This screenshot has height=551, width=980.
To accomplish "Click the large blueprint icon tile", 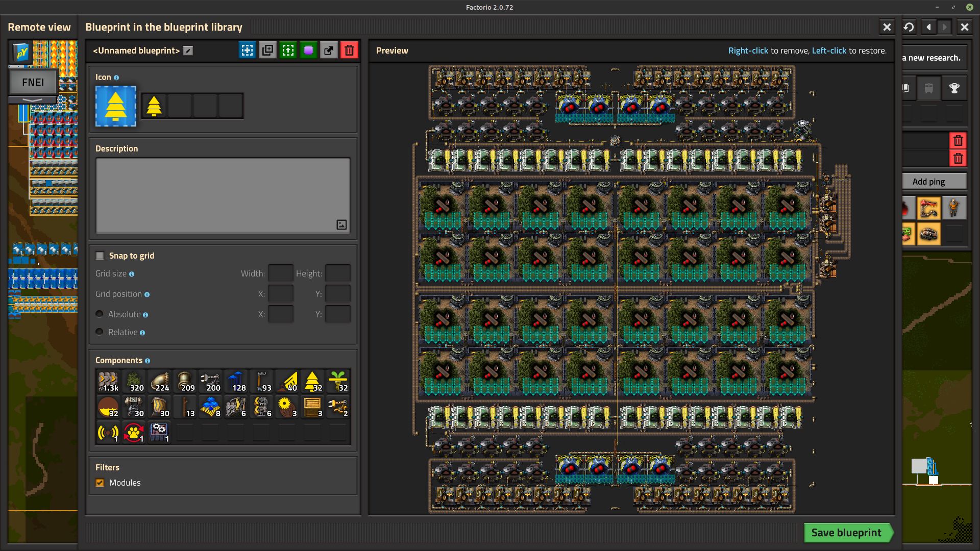I will (116, 106).
